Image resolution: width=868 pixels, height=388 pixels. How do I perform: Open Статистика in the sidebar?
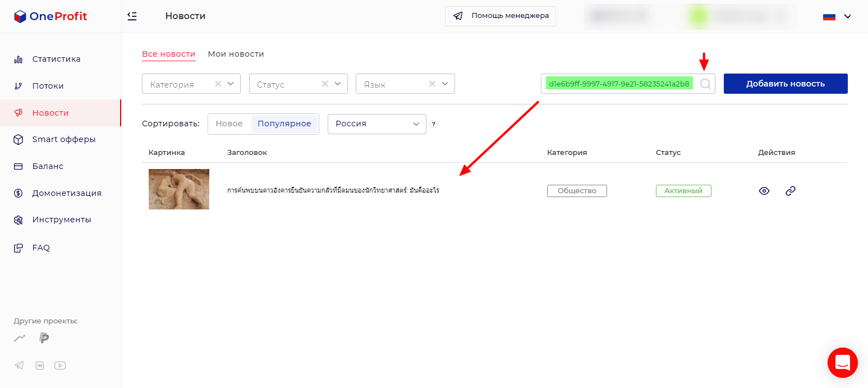[56, 59]
